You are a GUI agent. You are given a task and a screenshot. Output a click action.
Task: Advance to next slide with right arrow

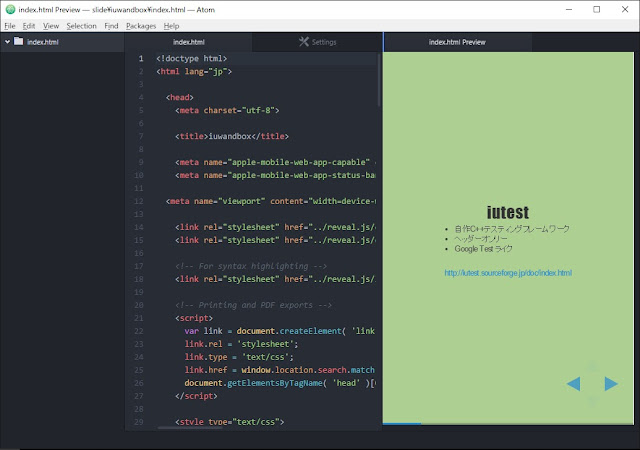tap(611, 383)
